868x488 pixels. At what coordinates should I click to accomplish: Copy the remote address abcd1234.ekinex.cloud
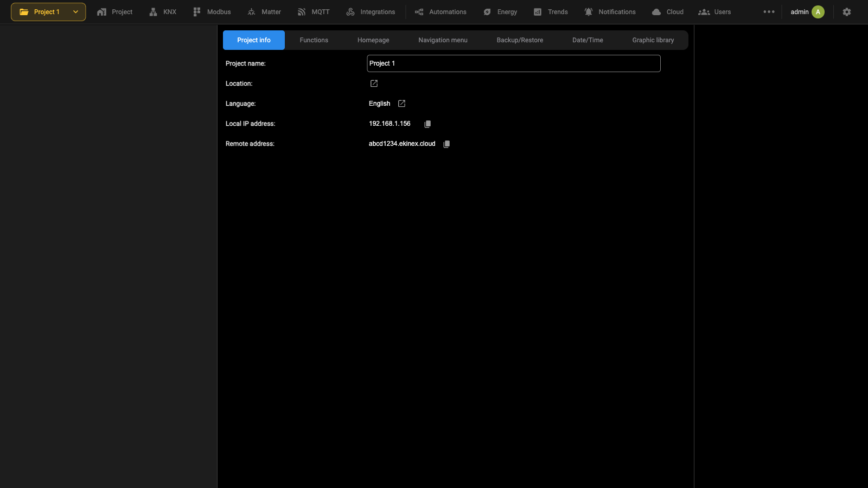446,144
